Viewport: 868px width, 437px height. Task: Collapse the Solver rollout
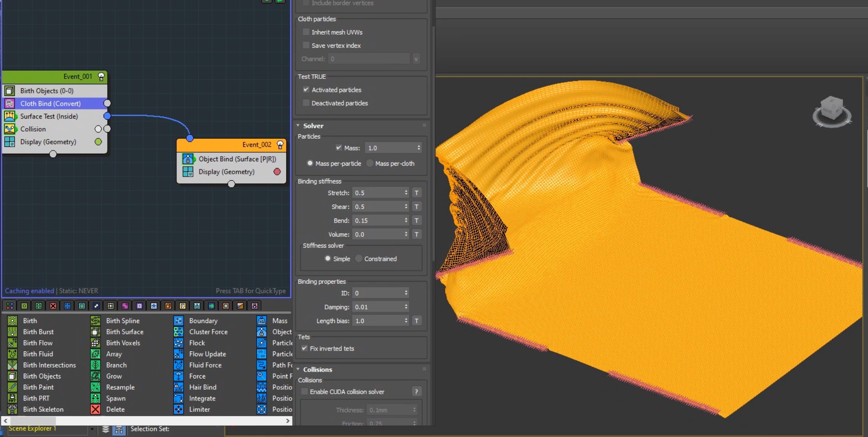tap(313, 126)
